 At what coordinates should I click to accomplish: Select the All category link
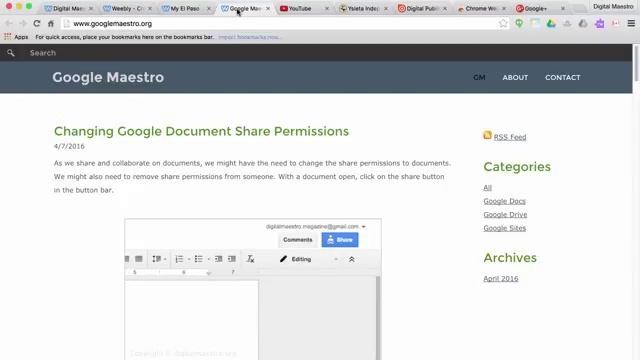point(487,188)
